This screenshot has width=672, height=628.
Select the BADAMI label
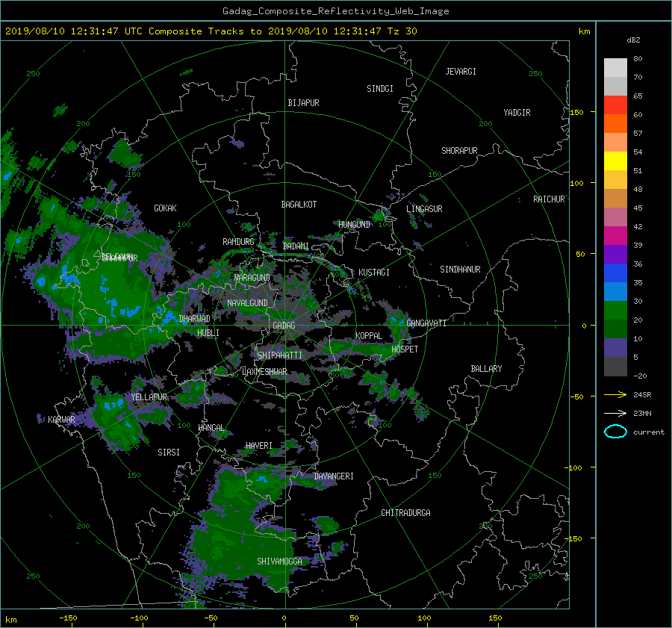296,246
